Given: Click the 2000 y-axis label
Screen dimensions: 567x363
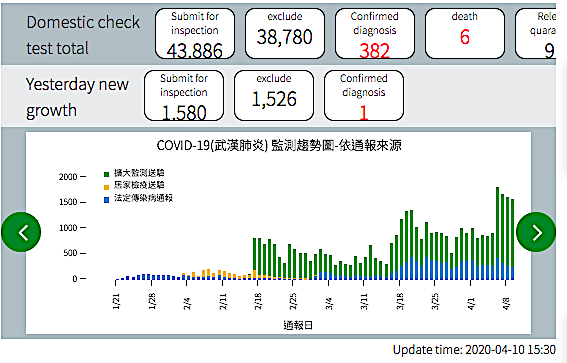Looking at the screenshot, I should 68,177.
